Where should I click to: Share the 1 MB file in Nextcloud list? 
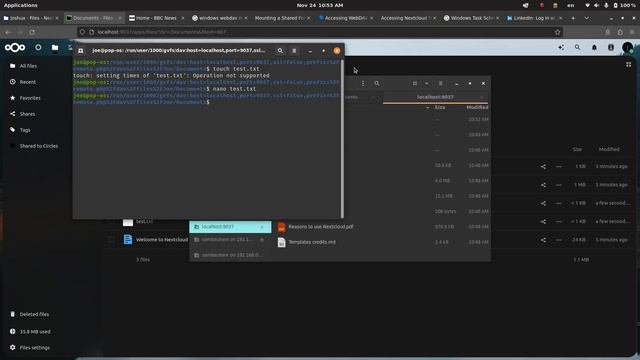(x=543, y=185)
